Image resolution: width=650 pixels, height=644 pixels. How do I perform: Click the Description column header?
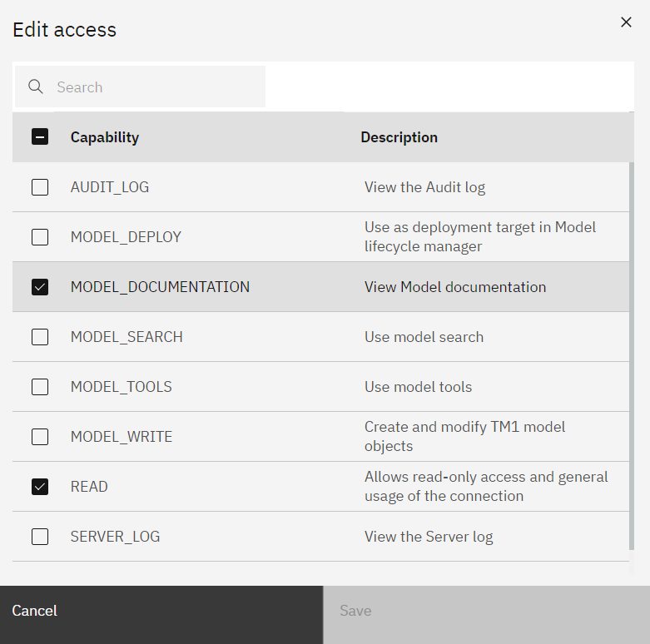coord(399,137)
